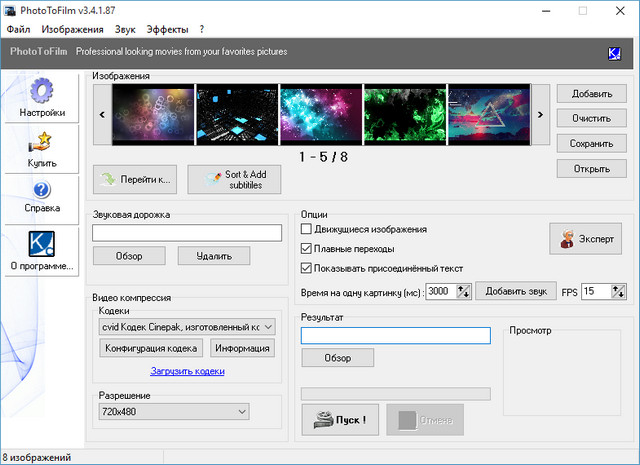Open the Файл menu

coord(18,30)
